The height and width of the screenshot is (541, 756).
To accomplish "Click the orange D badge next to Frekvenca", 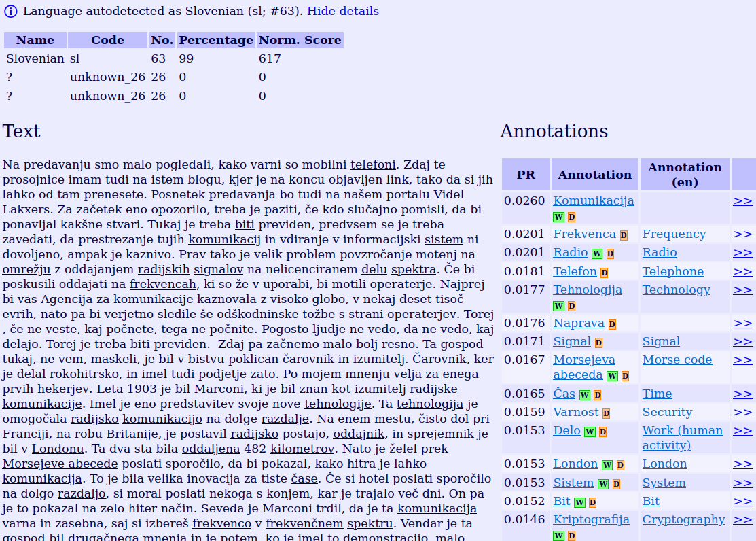I will point(624,235).
